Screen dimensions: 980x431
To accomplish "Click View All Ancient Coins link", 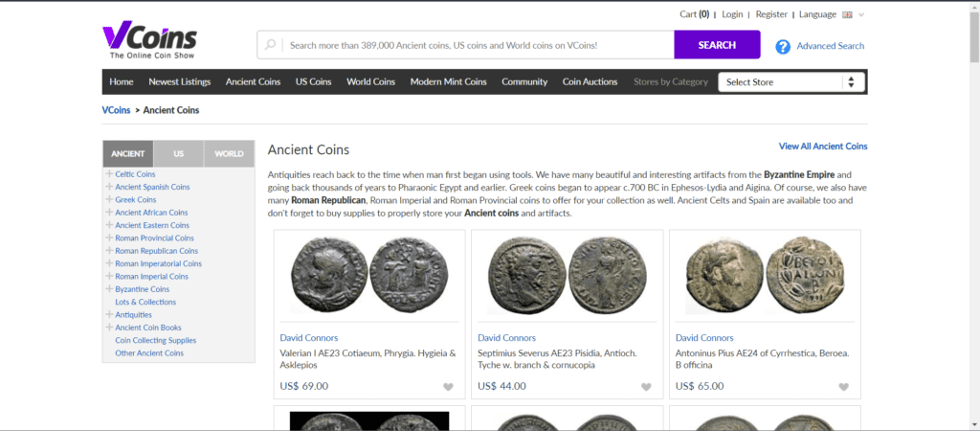I will (823, 147).
